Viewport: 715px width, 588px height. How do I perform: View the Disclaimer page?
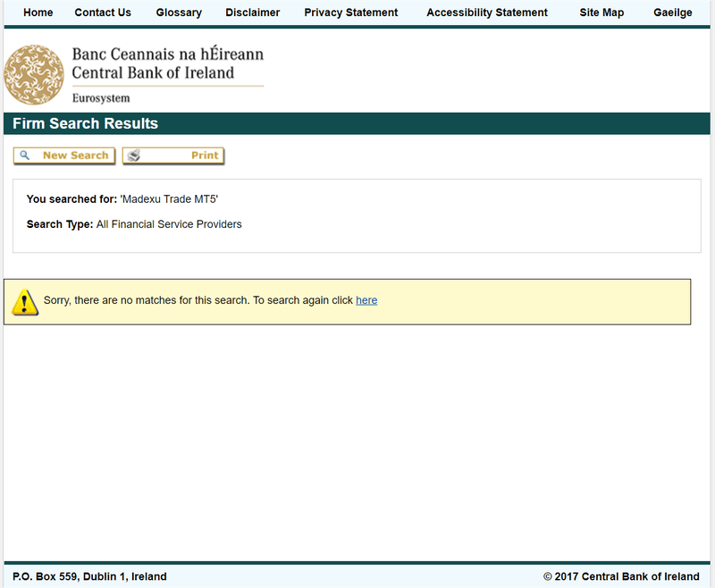coord(253,13)
